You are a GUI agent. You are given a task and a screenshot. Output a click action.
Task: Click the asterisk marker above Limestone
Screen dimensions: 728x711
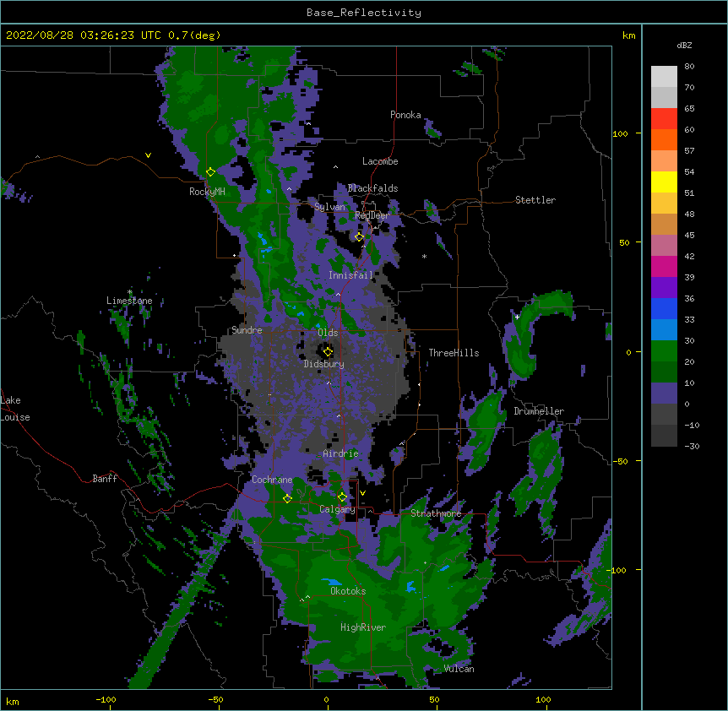click(129, 292)
